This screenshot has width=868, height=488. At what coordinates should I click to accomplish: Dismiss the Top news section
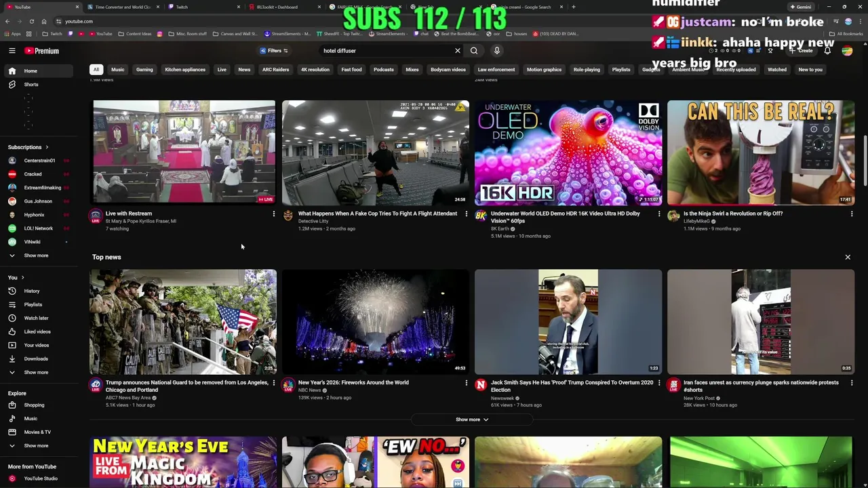click(848, 258)
